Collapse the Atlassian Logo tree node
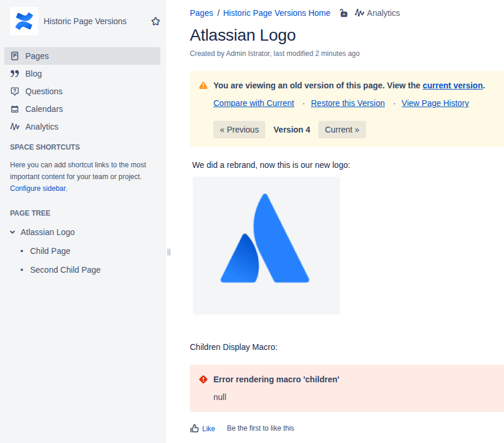 12,232
